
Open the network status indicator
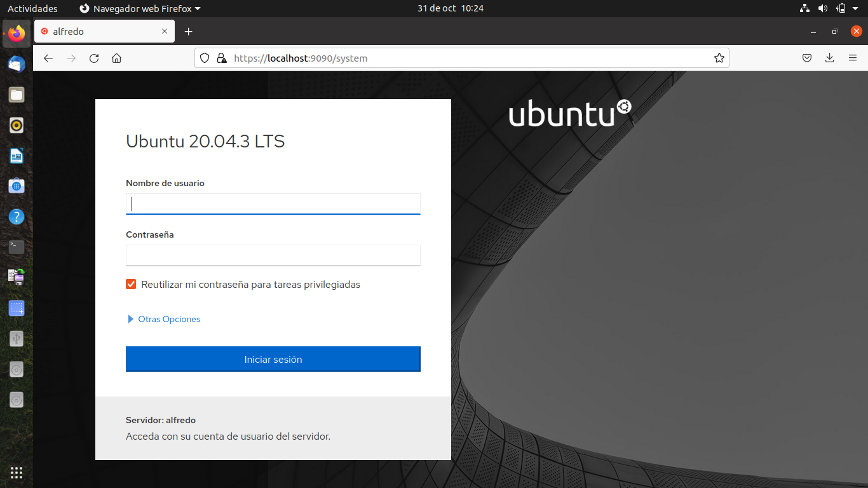[x=805, y=8]
